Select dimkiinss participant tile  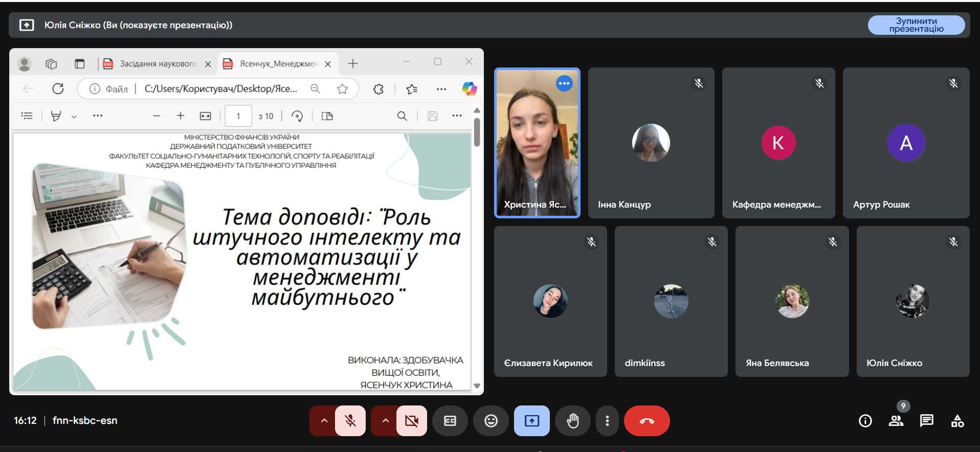[671, 302]
